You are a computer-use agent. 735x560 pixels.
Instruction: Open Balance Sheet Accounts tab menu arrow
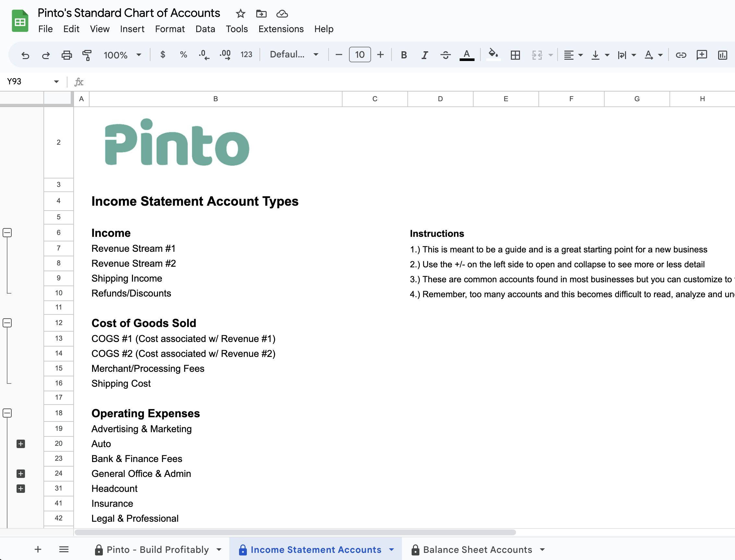pos(542,550)
